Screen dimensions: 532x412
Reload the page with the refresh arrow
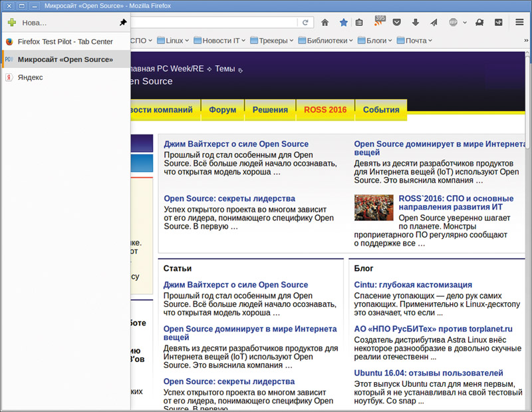pyautogui.click(x=305, y=23)
